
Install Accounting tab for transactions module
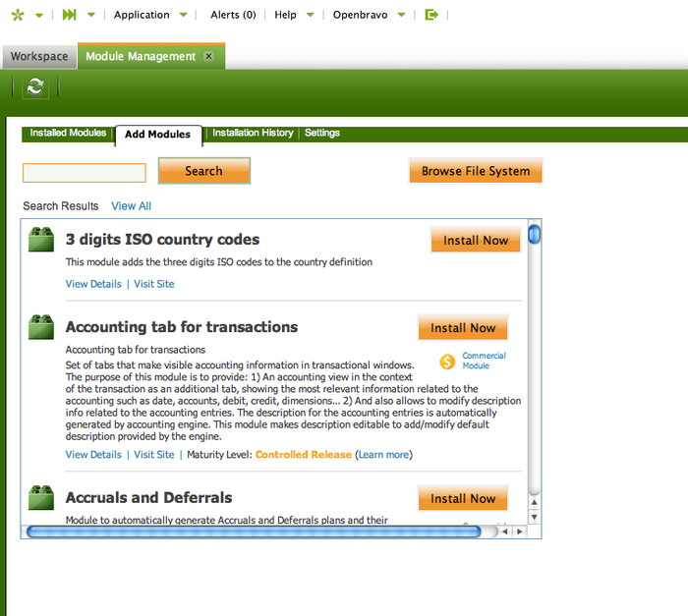tap(462, 328)
